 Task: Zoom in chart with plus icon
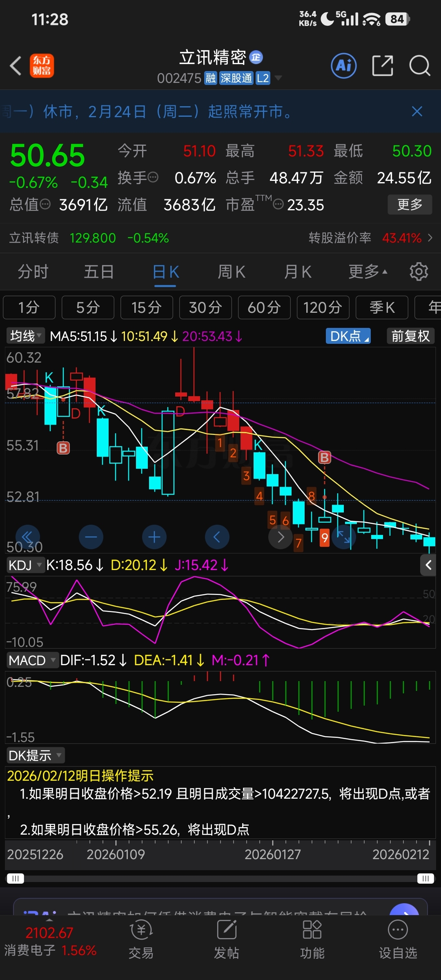(x=154, y=537)
